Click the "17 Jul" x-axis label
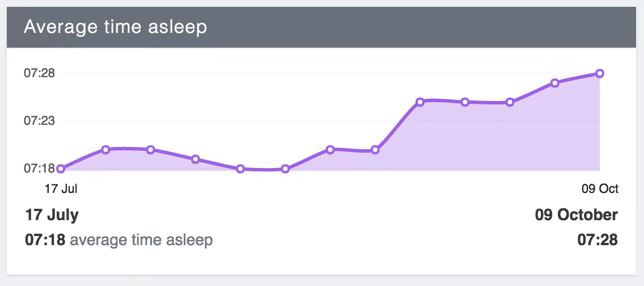 [61, 189]
